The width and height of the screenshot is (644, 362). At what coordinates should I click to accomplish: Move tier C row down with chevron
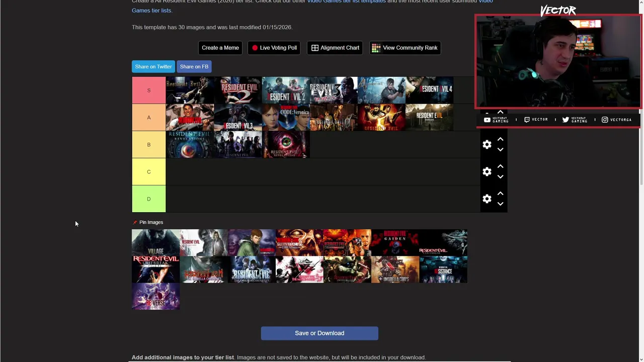(500, 177)
